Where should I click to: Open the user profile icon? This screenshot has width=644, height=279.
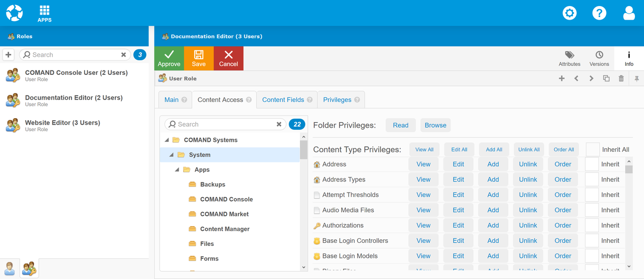pos(629,13)
